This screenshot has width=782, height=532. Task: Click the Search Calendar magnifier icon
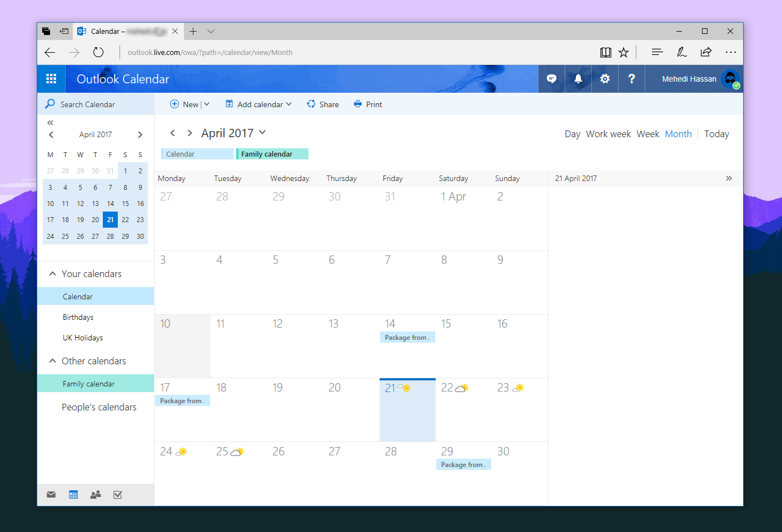click(x=50, y=104)
